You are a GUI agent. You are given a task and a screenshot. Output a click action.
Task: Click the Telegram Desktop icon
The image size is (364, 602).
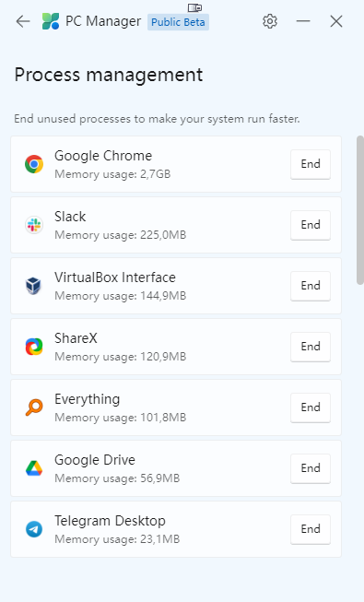pyautogui.click(x=34, y=529)
